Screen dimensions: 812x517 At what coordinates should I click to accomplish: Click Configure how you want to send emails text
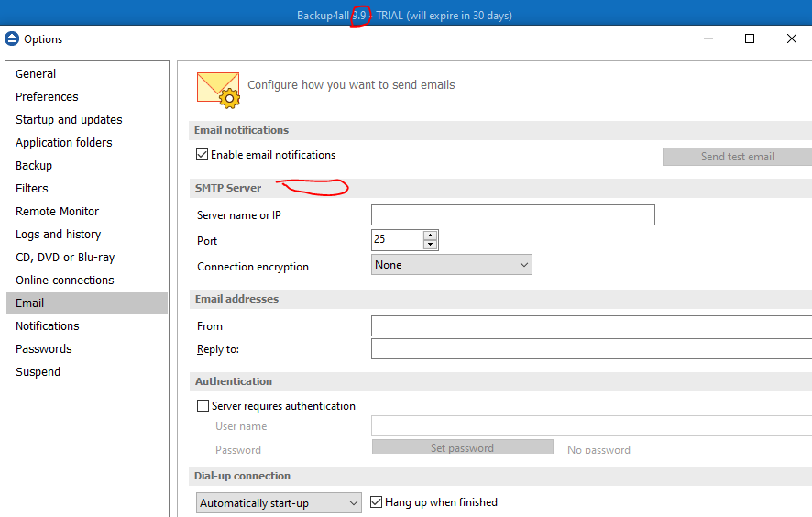(351, 85)
